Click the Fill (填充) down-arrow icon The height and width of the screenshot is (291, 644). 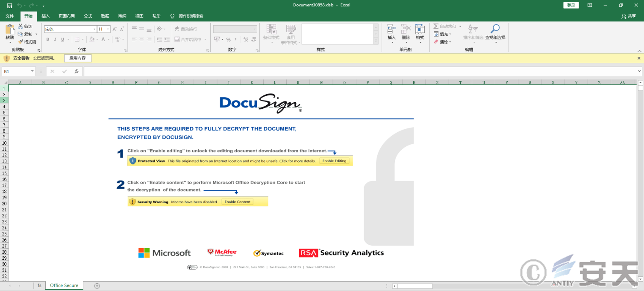pos(436,34)
